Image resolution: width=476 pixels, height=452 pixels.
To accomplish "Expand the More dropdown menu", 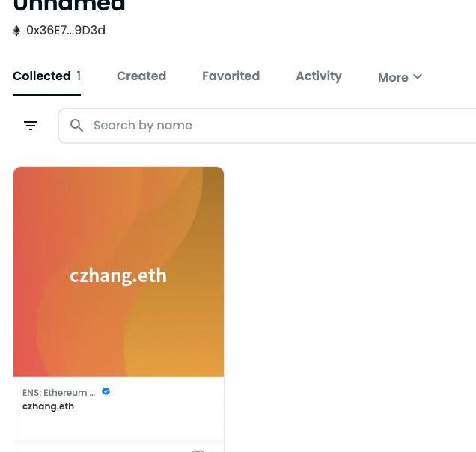I will (400, 77).
